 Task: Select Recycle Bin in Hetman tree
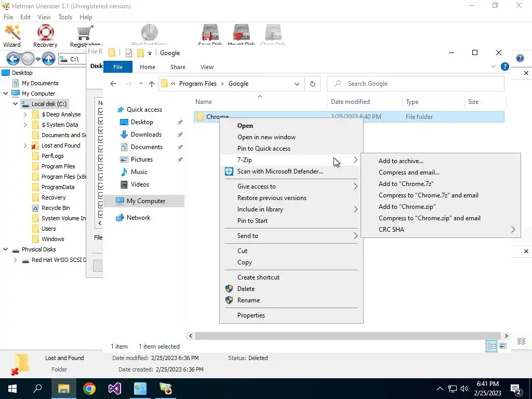(55, 208)
